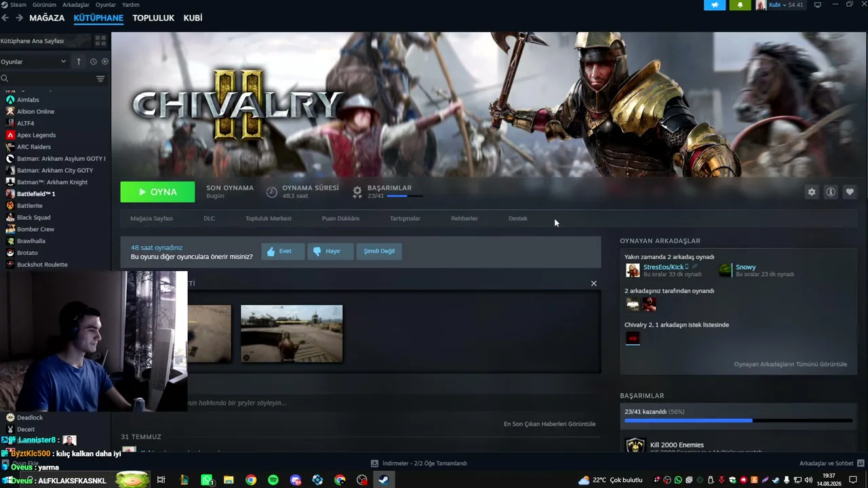Viewport: 868px width, 488px height.
Task: Recommend the game with Evet thumbs-up
Action: coord(283,251)
